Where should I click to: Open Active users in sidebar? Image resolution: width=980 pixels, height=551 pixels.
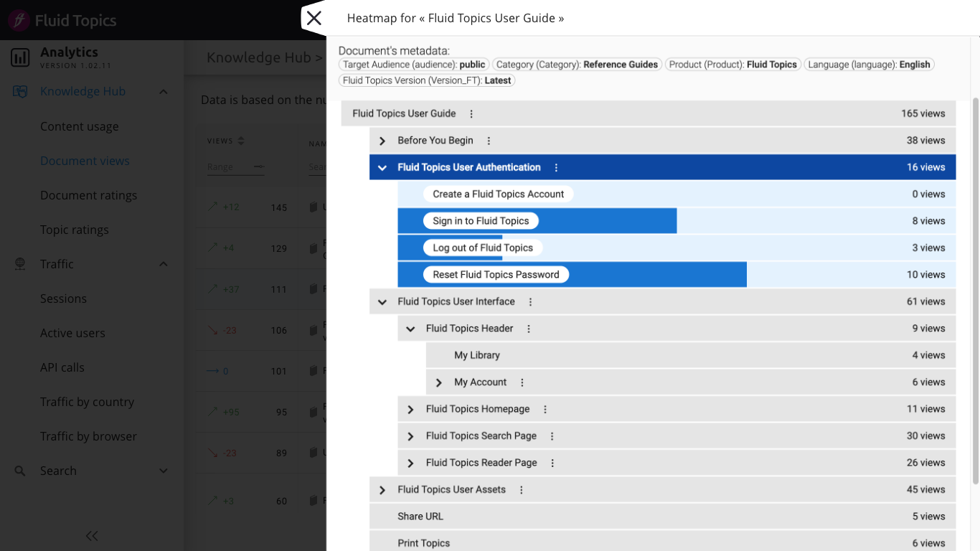tap(72, 333)
